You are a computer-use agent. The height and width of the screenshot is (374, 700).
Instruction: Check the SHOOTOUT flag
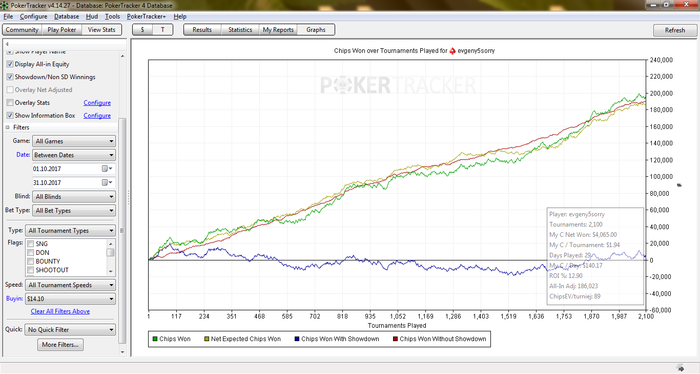tap(31, 270)
